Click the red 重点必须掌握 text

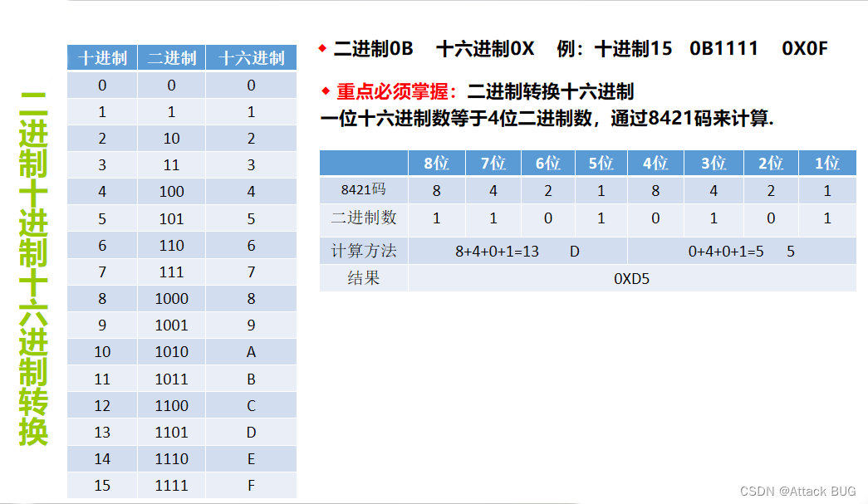pos(397,91)
